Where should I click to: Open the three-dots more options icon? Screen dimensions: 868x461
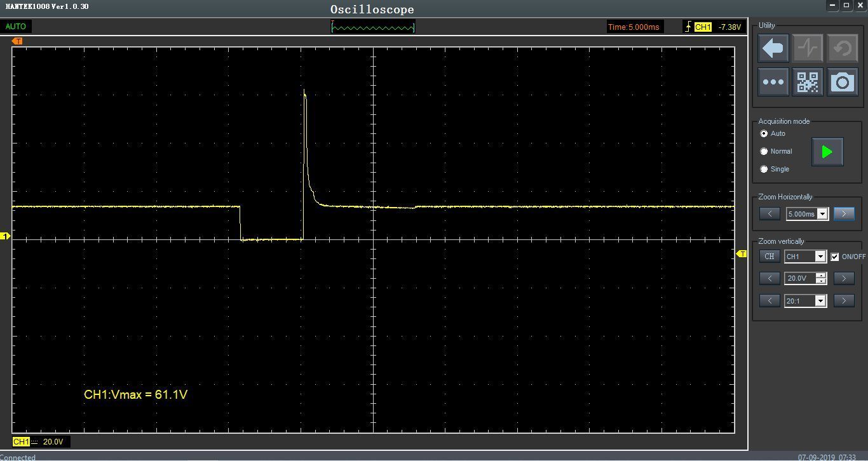click(x=773, y=82)
